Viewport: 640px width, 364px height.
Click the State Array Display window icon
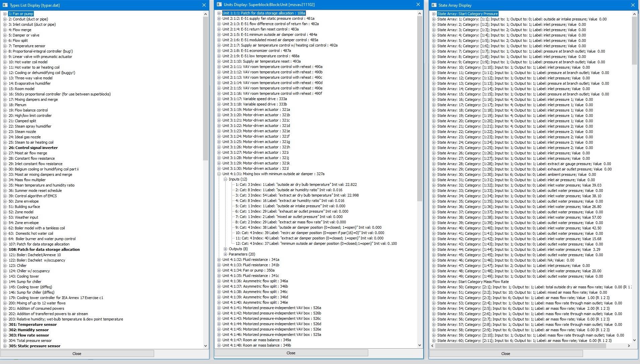(434, 5)
